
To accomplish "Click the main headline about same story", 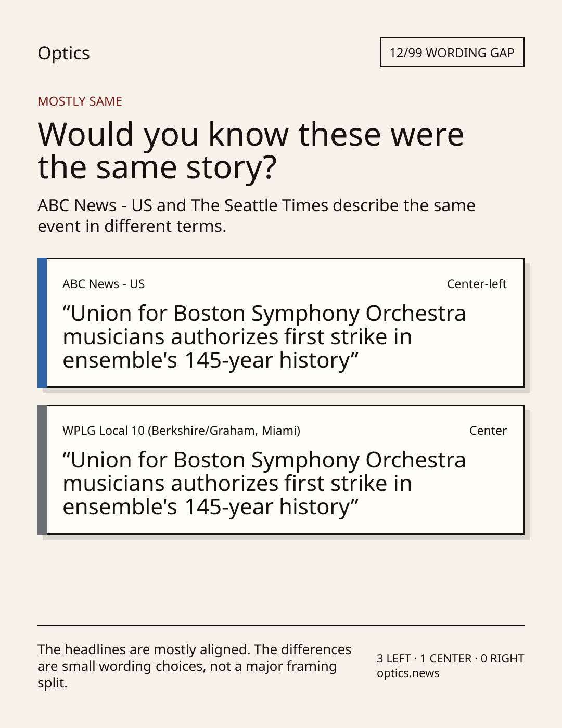I will pos(251,150).
